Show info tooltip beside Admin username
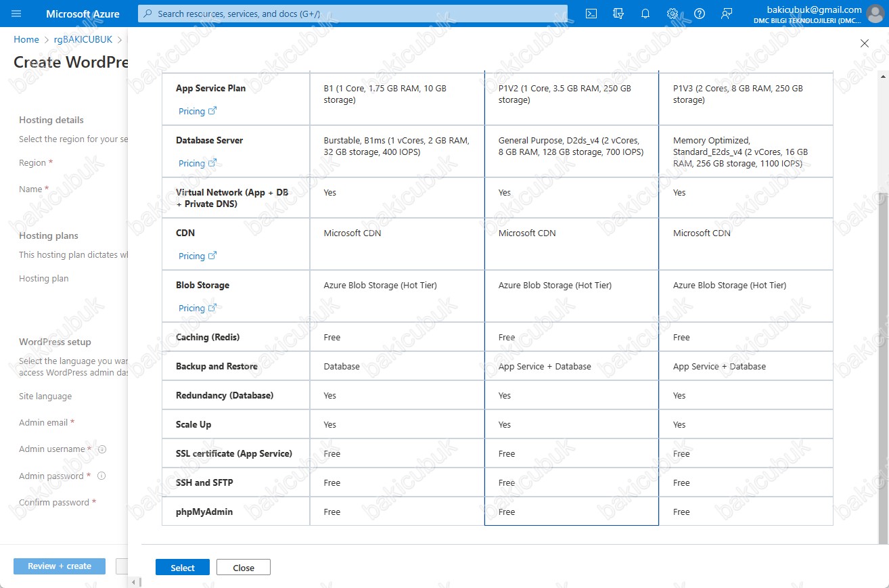Image resolution: width=889 pixels, height=588 pixels. [102, 449]
